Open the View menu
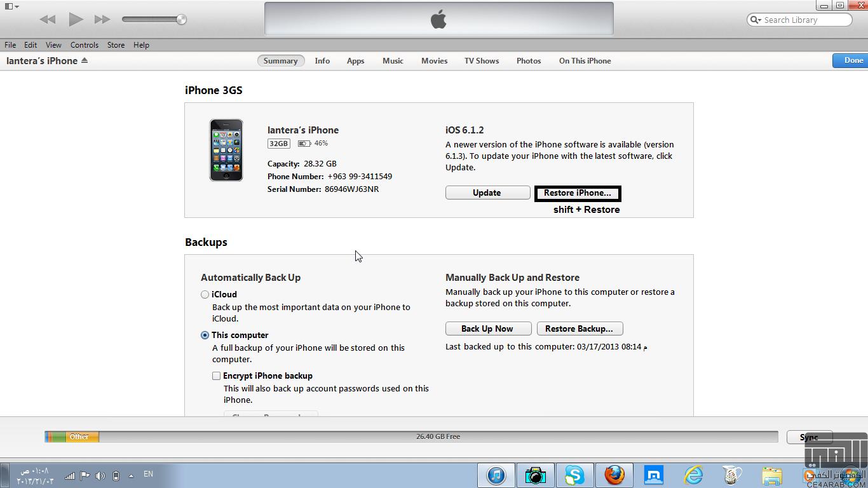This screenshot has height=488, width=868. (x=53, y=45)
